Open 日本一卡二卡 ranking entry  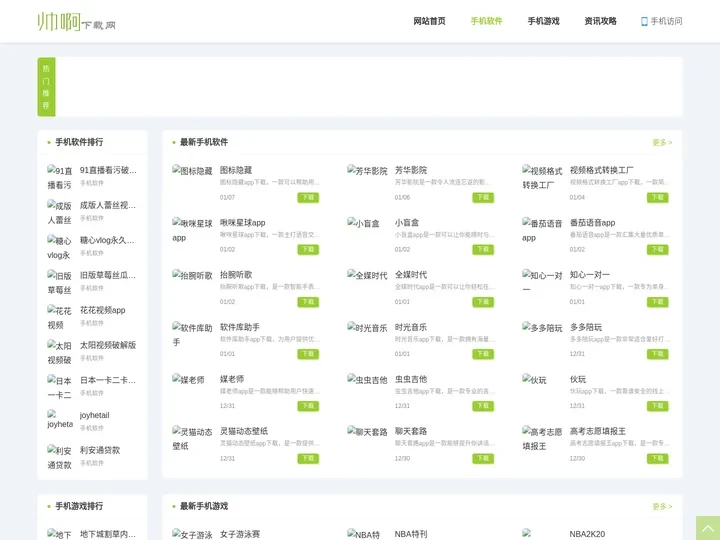[108, 380]
